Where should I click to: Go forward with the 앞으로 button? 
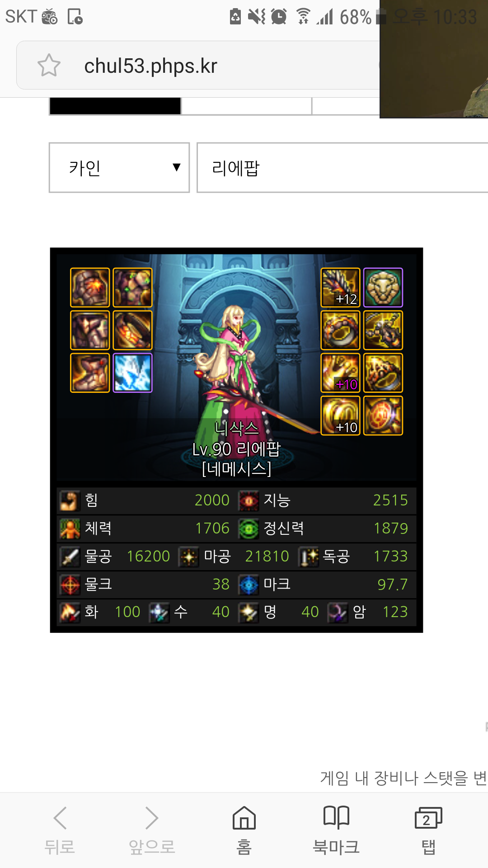tap(152, 830)
